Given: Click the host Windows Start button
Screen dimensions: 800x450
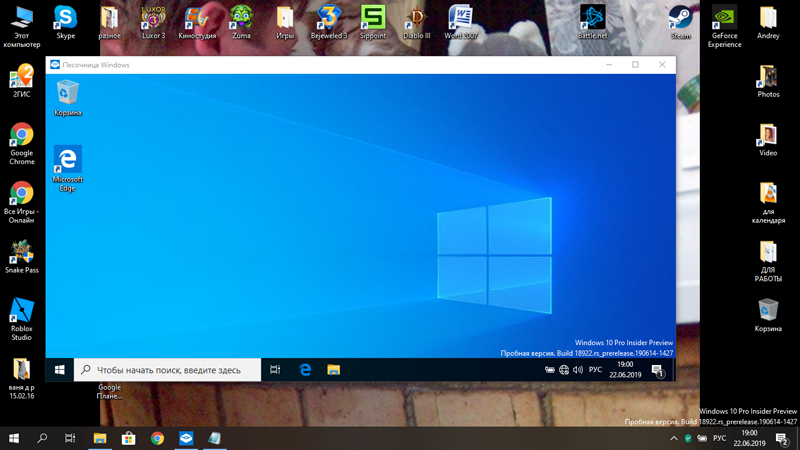Looking at the screenshot, I should tap(14, 438).
